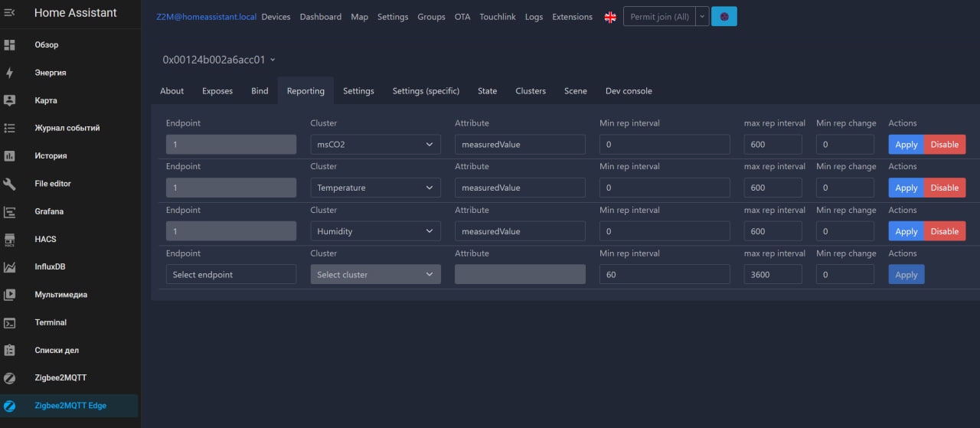
Task: Open the InfluxDB graph icon in sidebar
Action: [x=10, y=267]
